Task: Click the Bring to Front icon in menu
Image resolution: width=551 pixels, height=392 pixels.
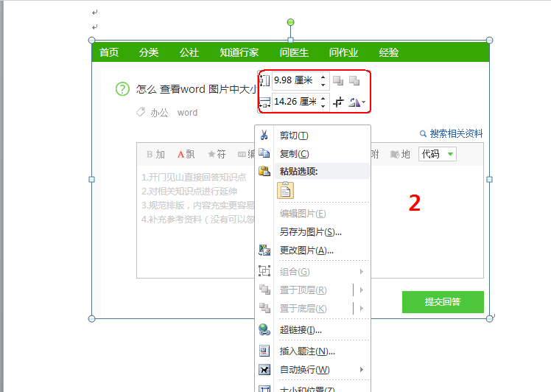Action: click(264, 290)
